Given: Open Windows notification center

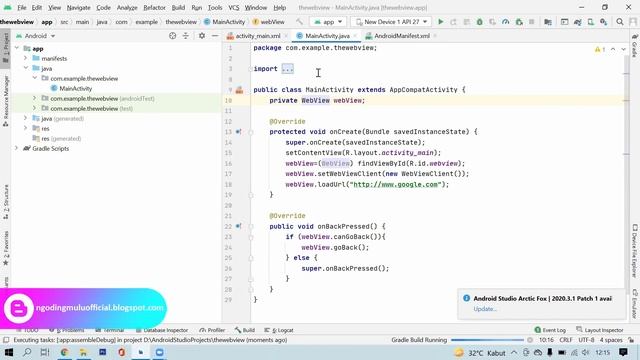Looking at the screenshot, I should 623,352.
